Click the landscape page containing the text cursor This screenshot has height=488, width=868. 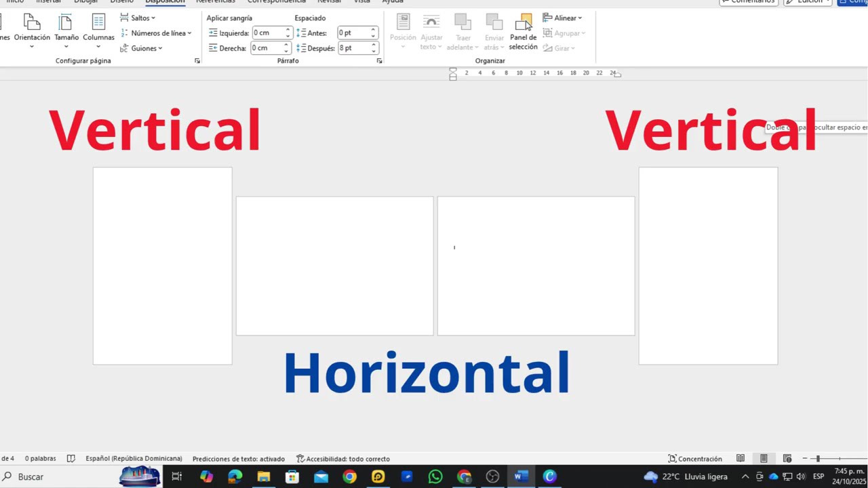(536, 266)
